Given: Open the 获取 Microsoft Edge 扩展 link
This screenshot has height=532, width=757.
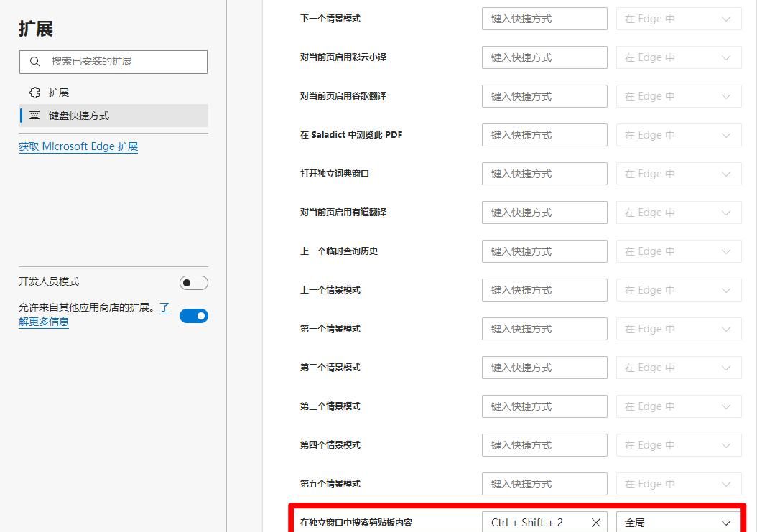Looking at the screenshot, I should [78, 146].
